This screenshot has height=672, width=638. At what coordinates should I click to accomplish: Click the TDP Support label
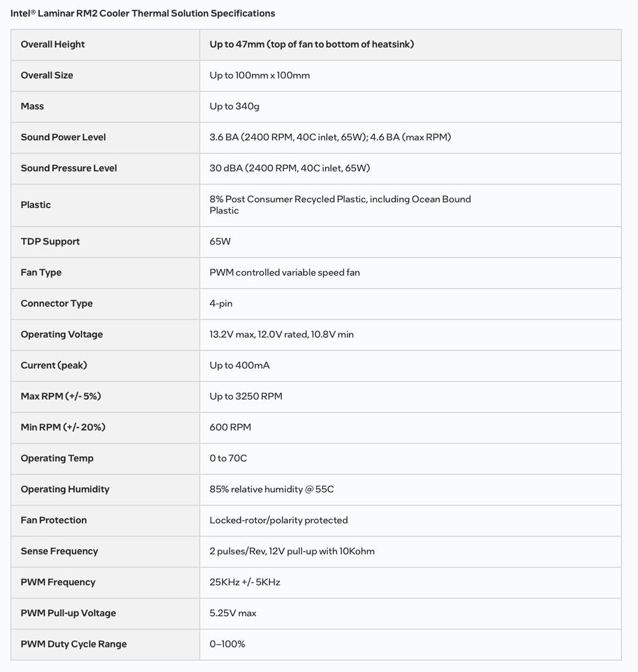50,241
